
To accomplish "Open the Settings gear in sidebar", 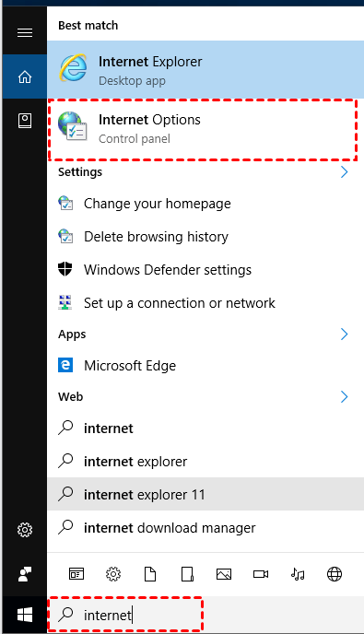I will pyautogui.click(x=25, y=530).
